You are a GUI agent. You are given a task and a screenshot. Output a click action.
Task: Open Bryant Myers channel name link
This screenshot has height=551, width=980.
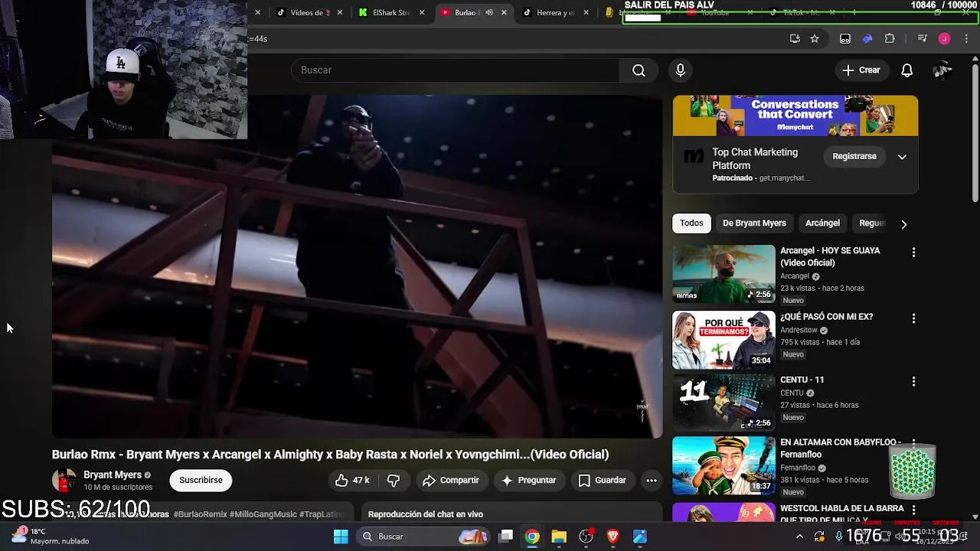click(x=113, y=475)
